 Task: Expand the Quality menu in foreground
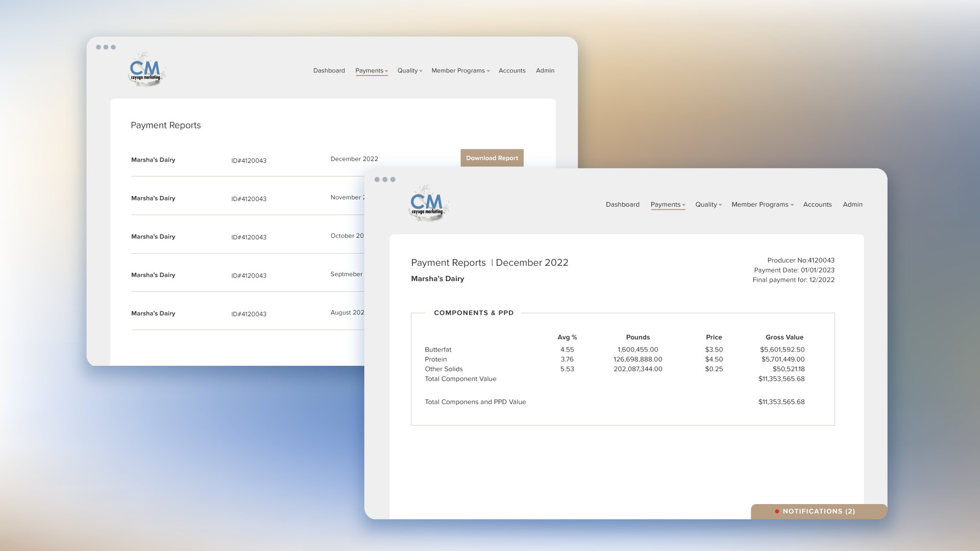[x=708, y=205]
